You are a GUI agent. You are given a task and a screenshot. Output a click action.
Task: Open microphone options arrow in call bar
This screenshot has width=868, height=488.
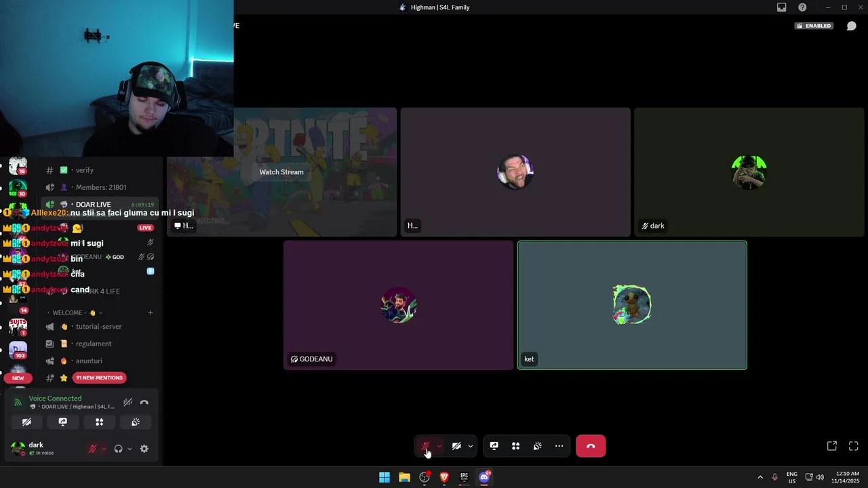439,446
